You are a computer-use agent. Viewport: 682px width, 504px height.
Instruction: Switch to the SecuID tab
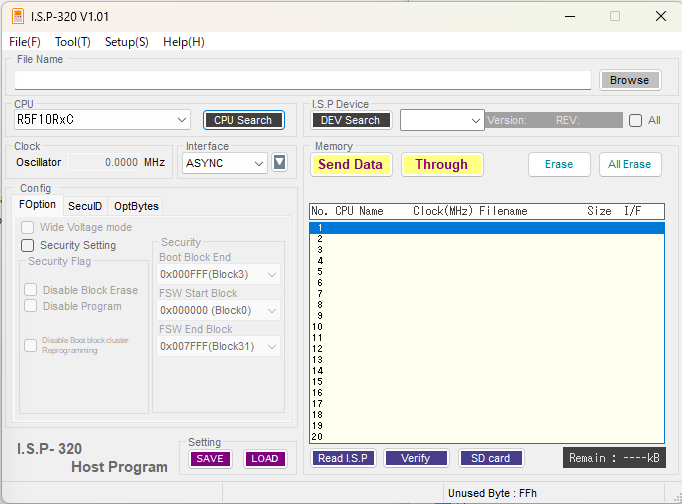(85, 206)
